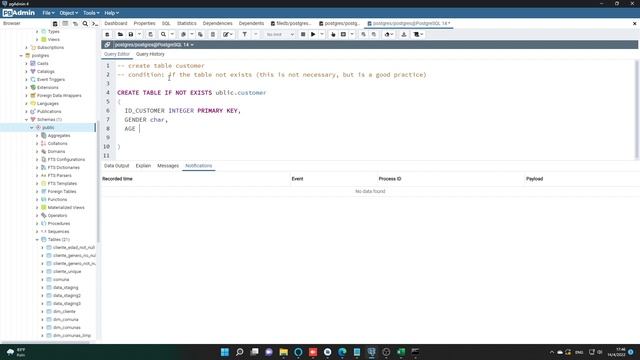Switch to the Explain results tab
Viewport: 640px width, 360px height.
(143, 166)
